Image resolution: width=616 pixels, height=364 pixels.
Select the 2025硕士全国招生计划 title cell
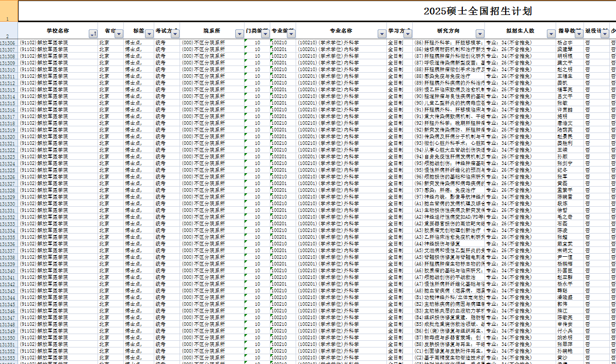point(477,11)
